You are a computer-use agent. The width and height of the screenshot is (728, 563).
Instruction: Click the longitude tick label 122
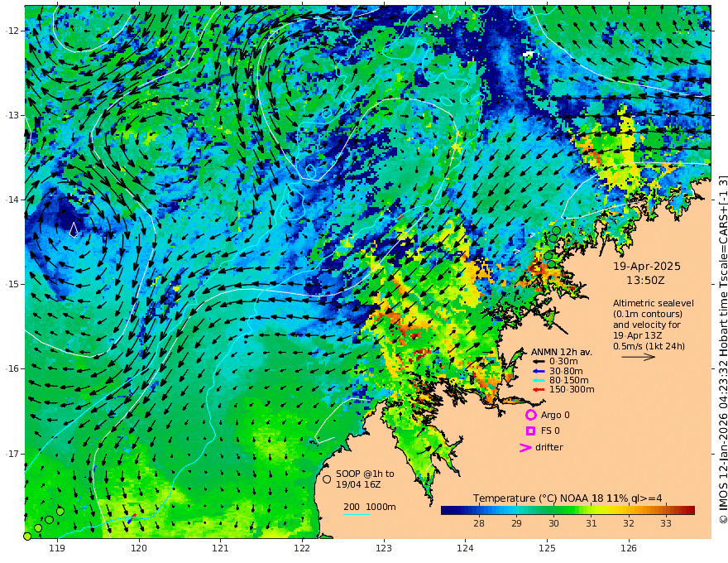click(x=302, y=548)
